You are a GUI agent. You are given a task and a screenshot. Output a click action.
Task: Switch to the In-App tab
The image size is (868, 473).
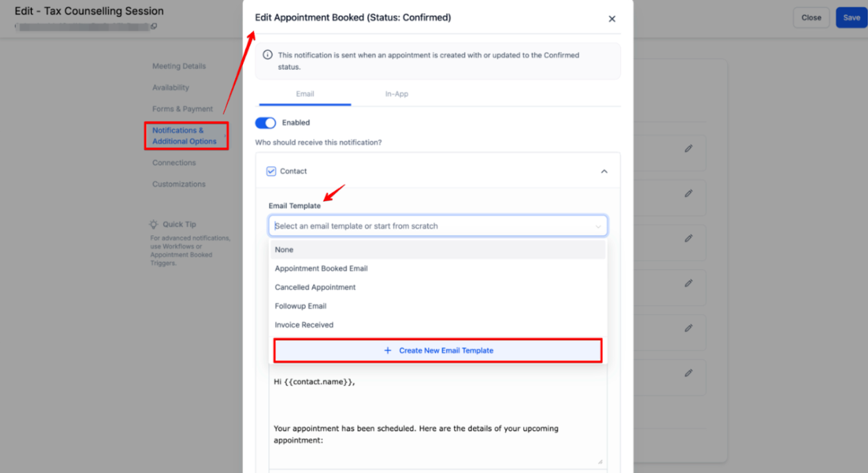[396, 94]
